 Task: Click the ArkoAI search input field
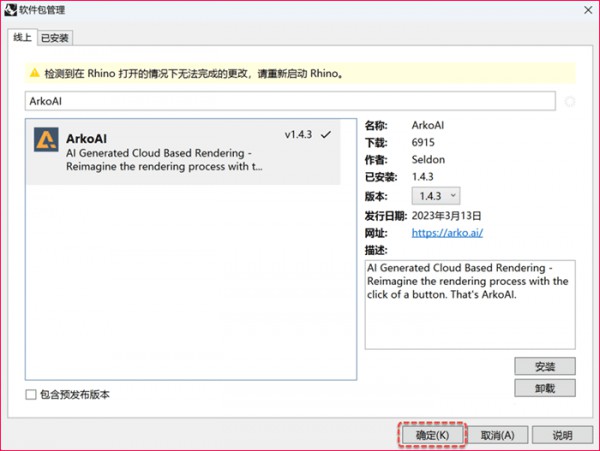tap(290, 101)
